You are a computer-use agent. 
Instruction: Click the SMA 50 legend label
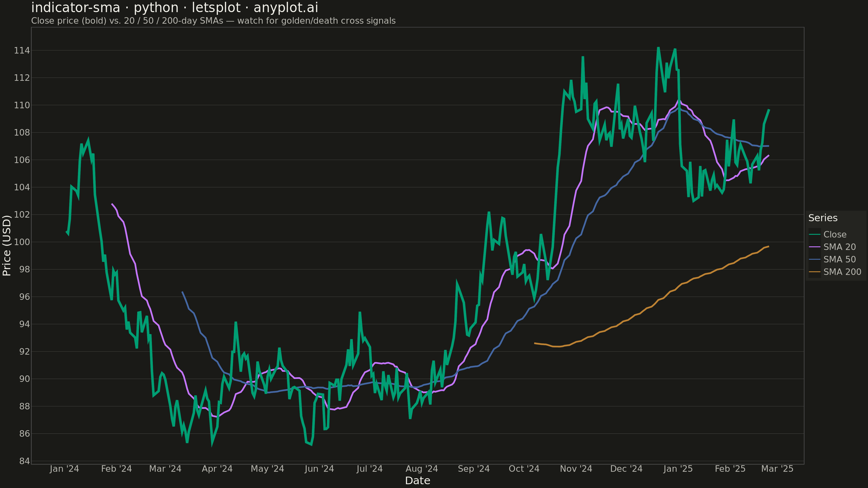point(839,259)
